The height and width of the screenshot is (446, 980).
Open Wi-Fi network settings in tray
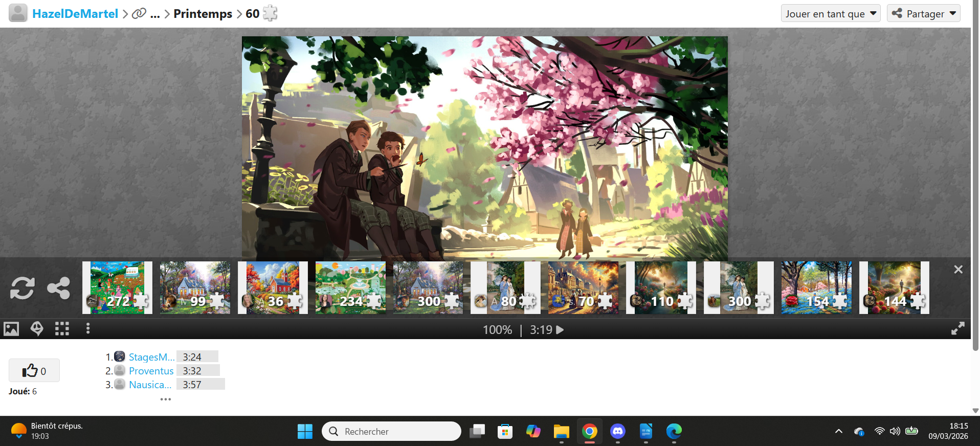879,431
